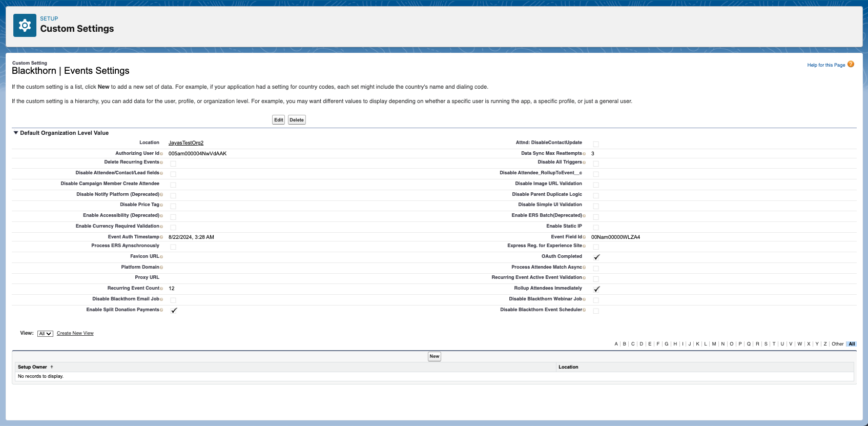Toggle the Rollup Attendees Immediately checkbox
This screenshot has height=426, width=868.
coord(596,289)
